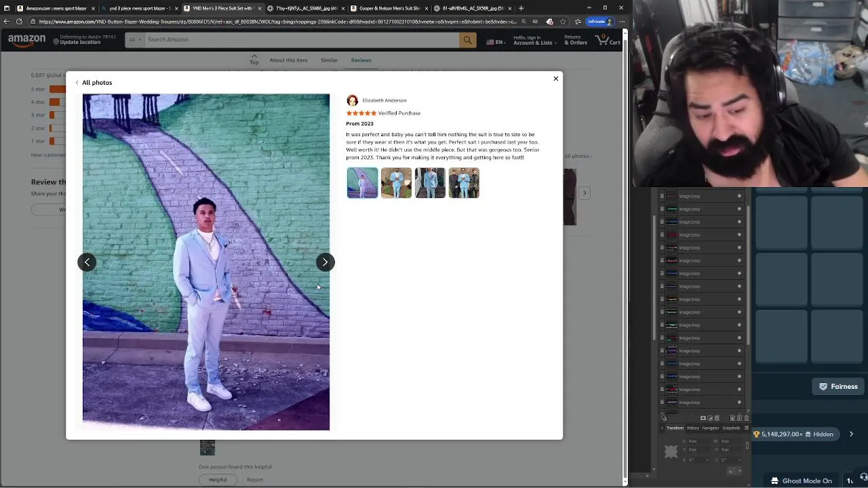
Task: Toggle favorite star for this page
Action: [x=563, y=22]
